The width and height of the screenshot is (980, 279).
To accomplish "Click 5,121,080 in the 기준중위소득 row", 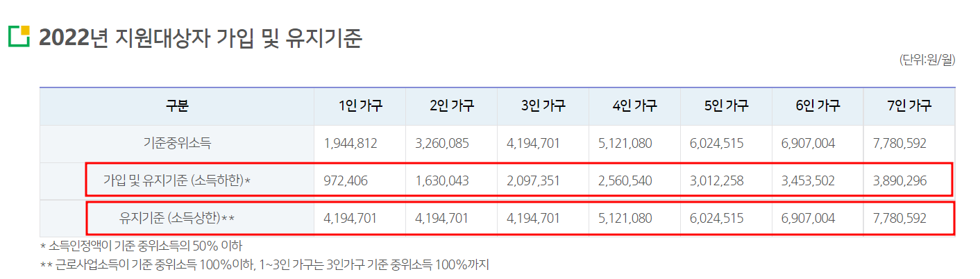I will tap(625, 144).
